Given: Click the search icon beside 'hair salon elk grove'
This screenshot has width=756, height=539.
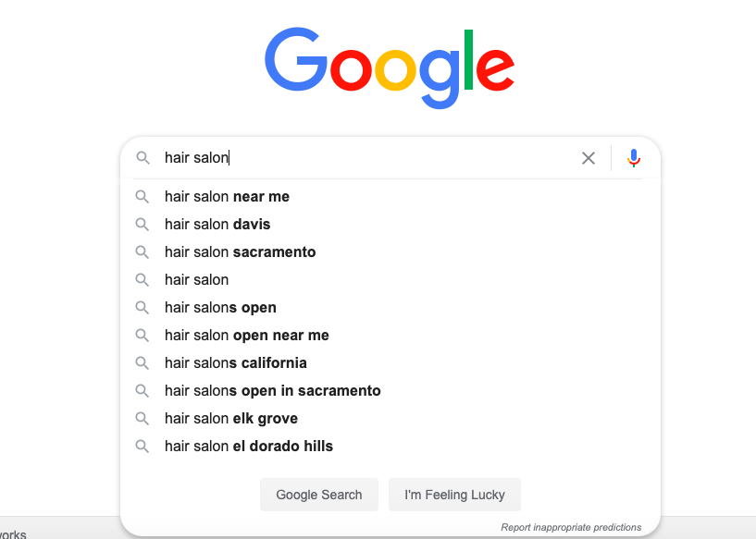Looking at the screenshot, I should tap(143, 418).
